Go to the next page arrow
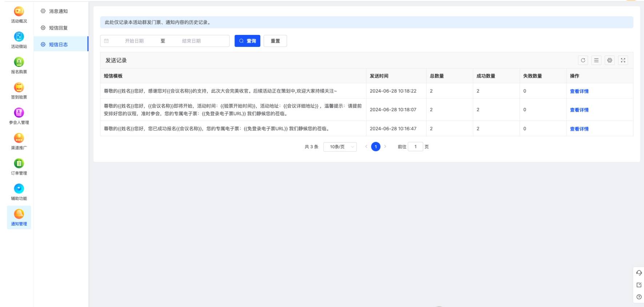This screenshot has width=644, height=307. click(x=385, y=146)
